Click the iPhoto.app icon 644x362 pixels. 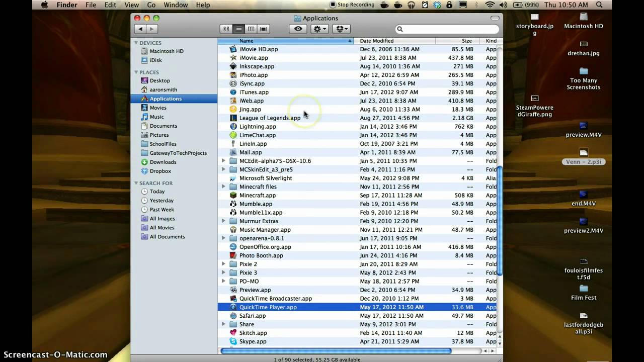pyautogui.click(x=233, y=75)
